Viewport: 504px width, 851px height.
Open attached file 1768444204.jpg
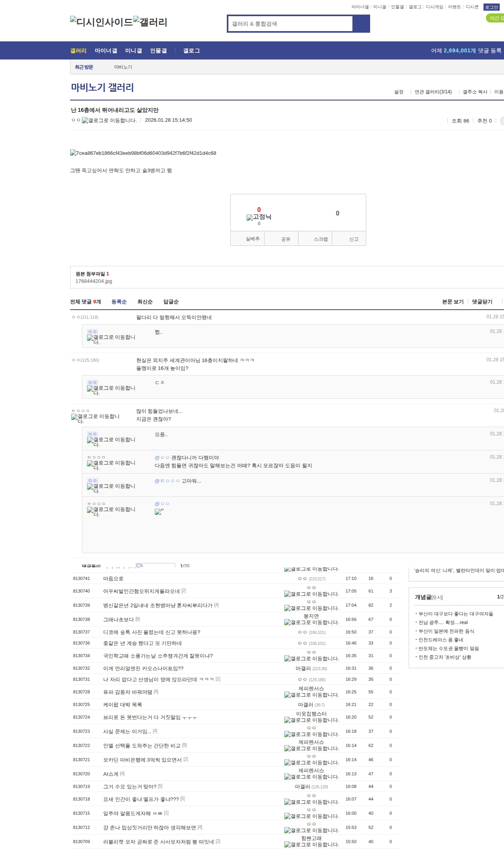[x=94, y=281]
